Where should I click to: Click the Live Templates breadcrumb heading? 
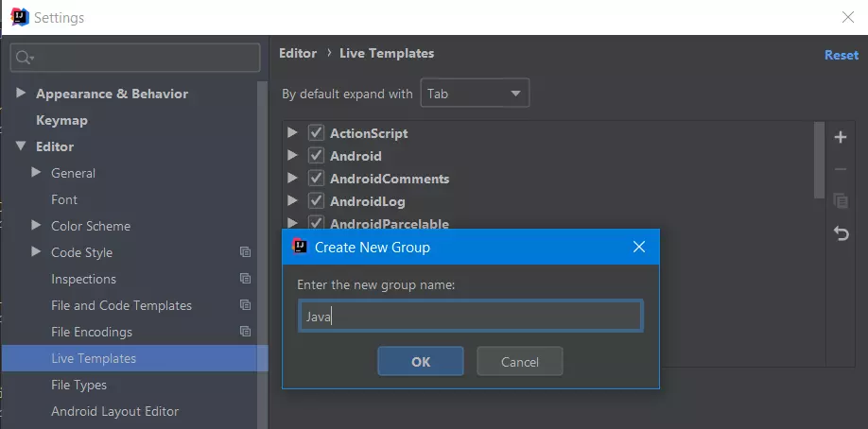click(x=387, y=53)
